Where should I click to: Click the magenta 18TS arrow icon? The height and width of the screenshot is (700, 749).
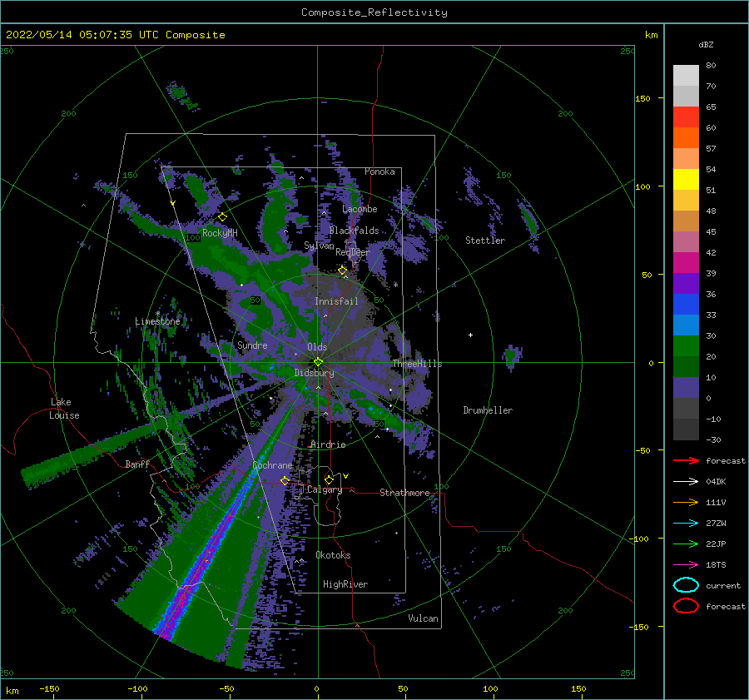pyautogui.click(x=686, y=565)
